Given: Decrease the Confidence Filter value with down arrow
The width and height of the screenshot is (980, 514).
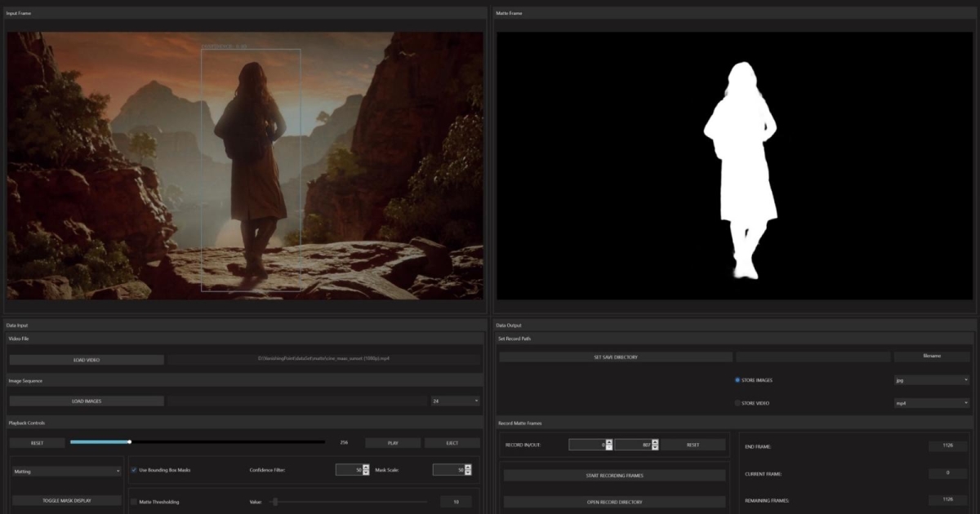Looking at the screenshot, I should tap(365, 473).
